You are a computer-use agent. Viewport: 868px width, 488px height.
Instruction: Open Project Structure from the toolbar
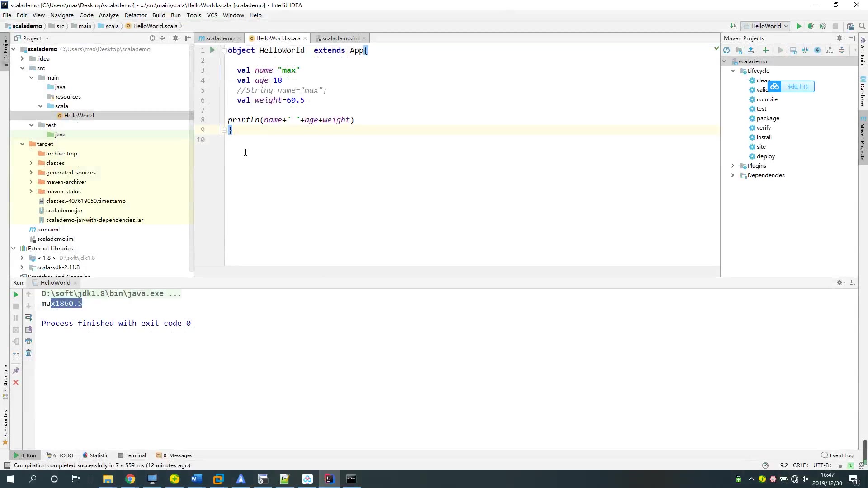tap(850, 26)
